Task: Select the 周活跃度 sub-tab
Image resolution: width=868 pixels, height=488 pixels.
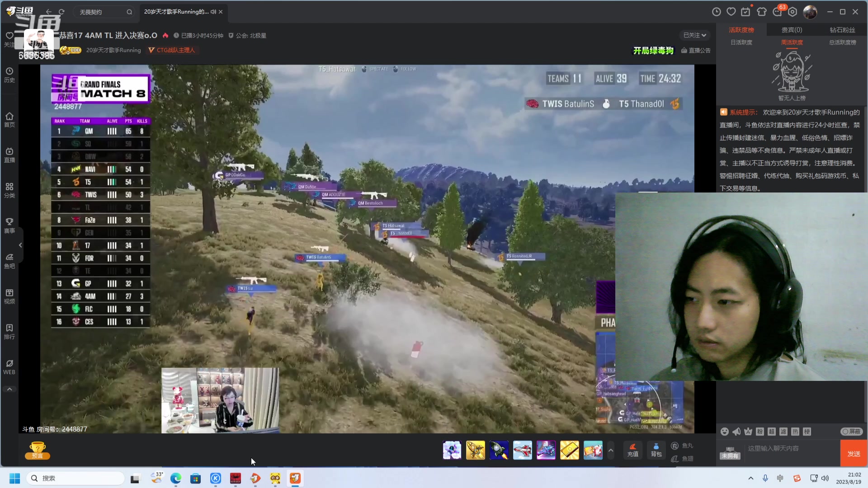Action: [792, 42]
